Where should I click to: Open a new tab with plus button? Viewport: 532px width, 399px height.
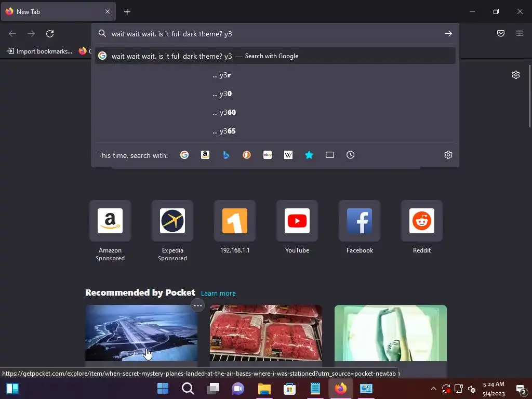127,12
